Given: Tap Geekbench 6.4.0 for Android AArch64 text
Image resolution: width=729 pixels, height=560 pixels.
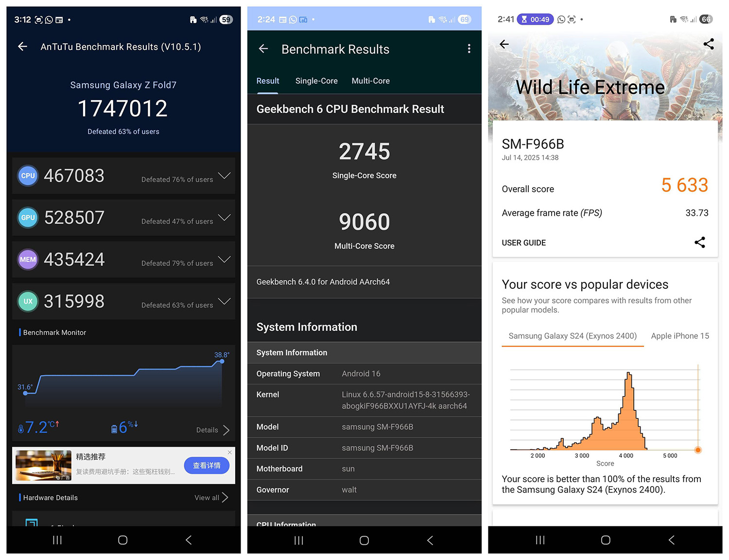Looking at the screenshot, I should [x=323, y=282].
